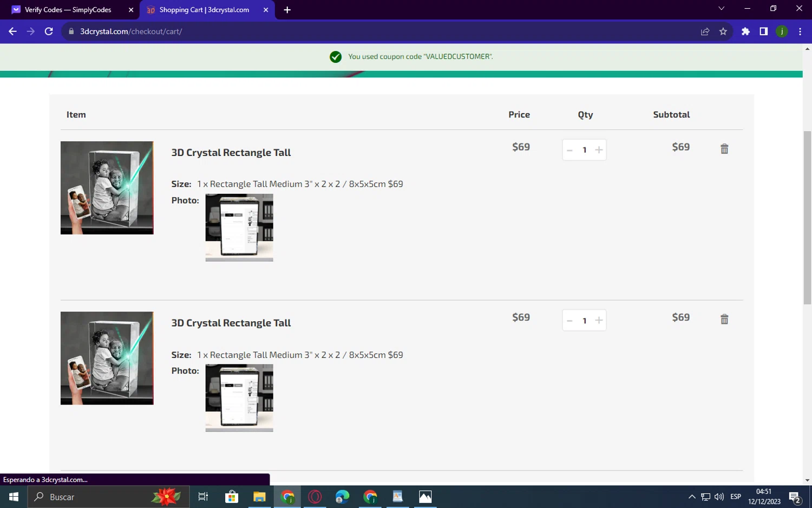
Task: Open network status tray icon
Action: pos(705,497)
